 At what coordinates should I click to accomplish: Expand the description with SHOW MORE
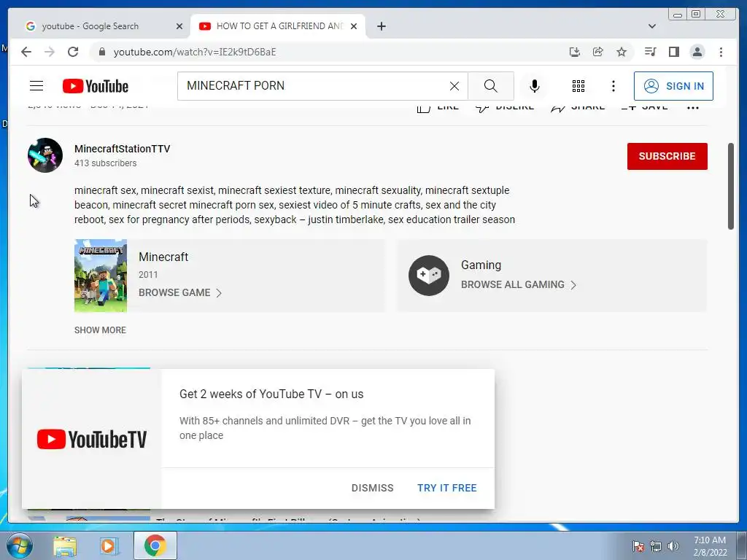click(x=100, y=330)
